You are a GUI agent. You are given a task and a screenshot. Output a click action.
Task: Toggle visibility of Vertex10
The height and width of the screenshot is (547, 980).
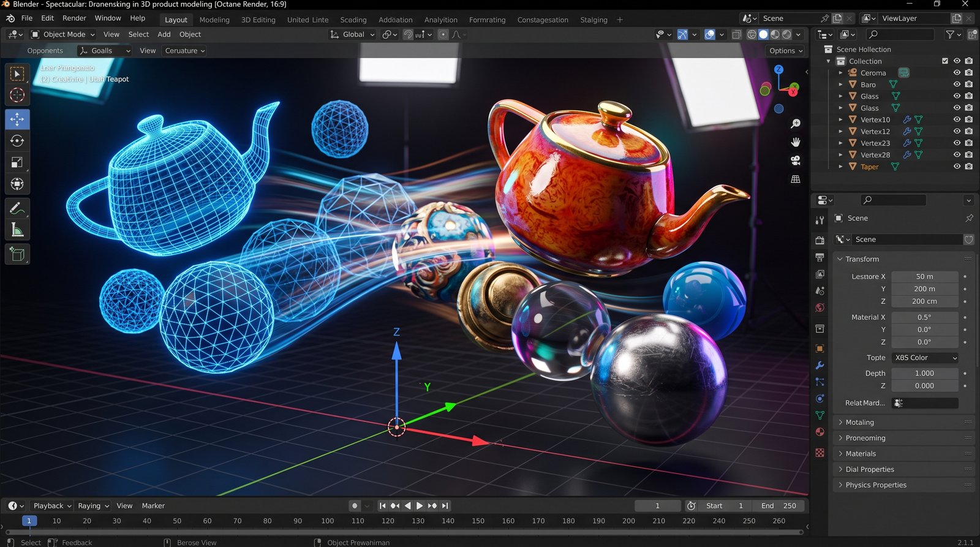(957, 119)
